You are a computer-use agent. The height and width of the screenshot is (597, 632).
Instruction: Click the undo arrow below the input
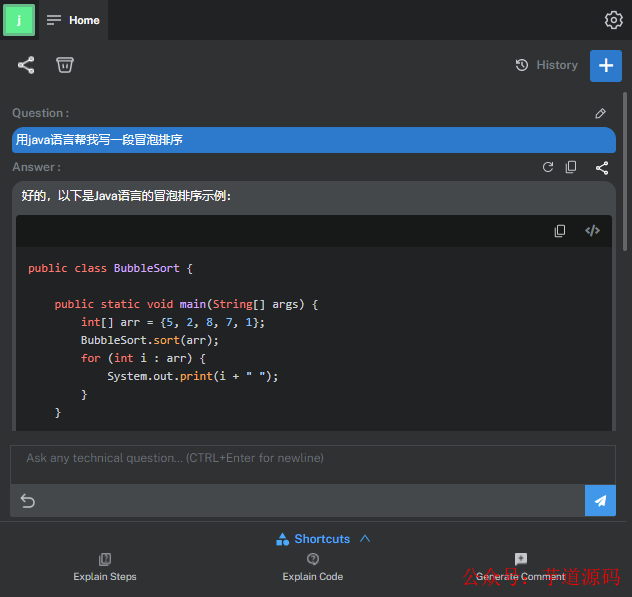click(x=28, y=501)
